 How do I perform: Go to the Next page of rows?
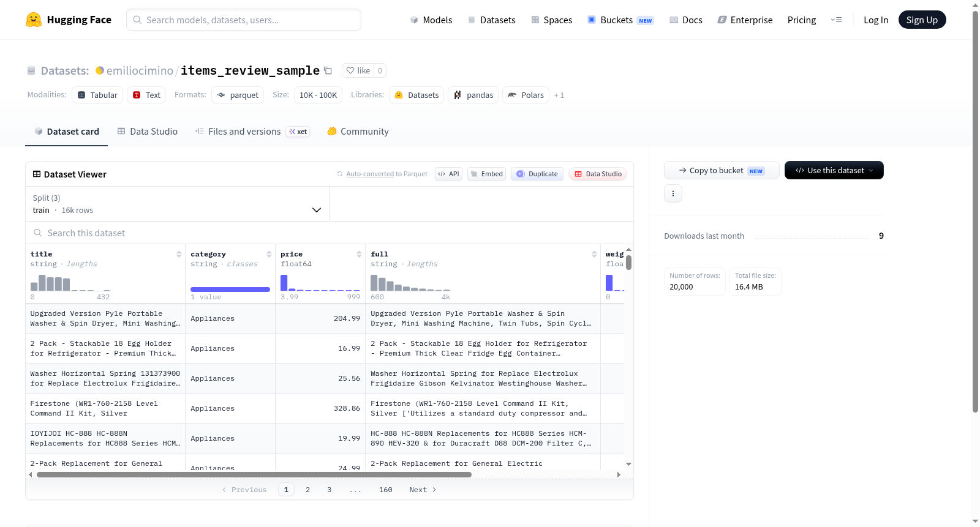pyautogui.click(x=423, y=490)
